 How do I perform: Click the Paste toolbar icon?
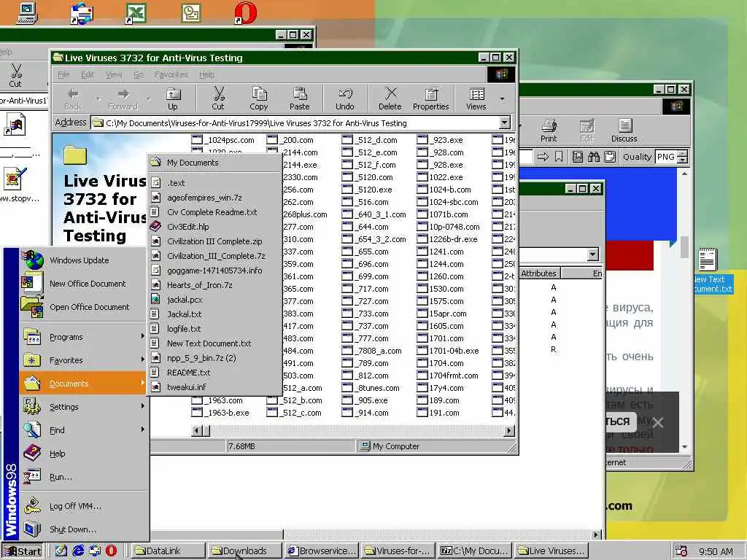299,99
